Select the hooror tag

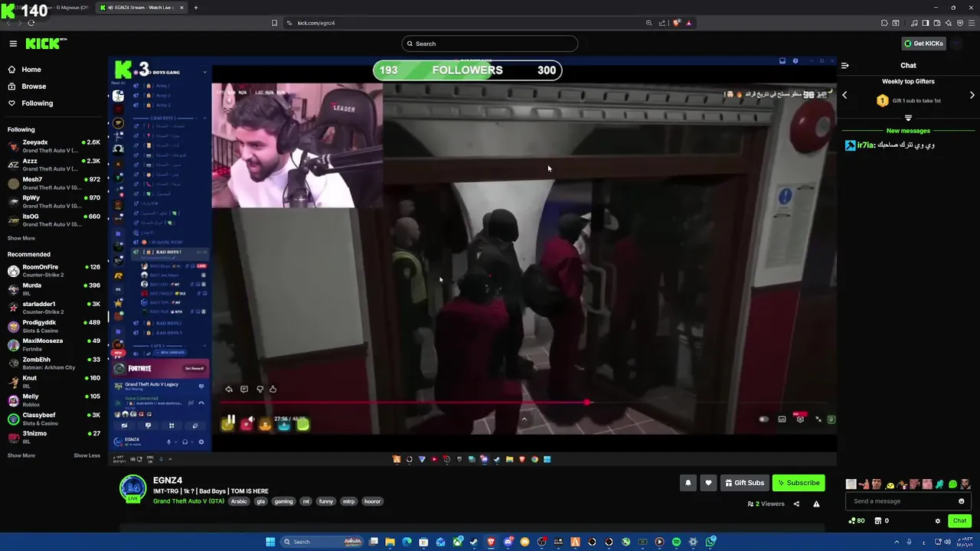[x=372, y=501]
